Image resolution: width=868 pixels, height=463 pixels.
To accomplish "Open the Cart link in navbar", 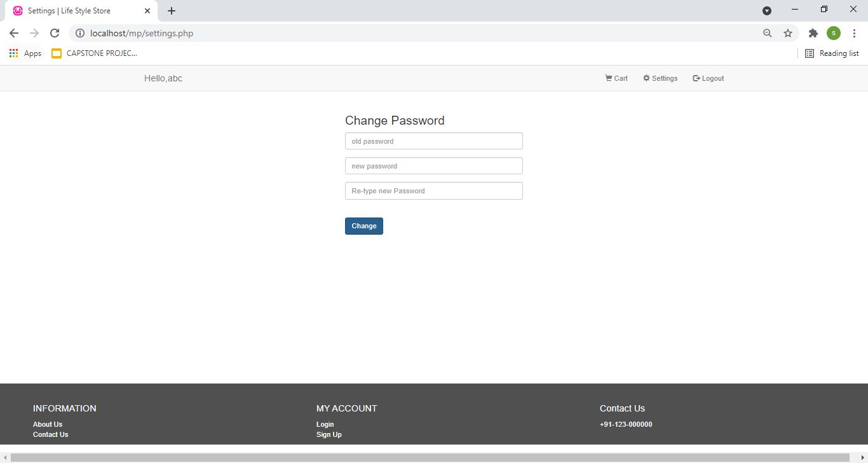I will 616,78.
